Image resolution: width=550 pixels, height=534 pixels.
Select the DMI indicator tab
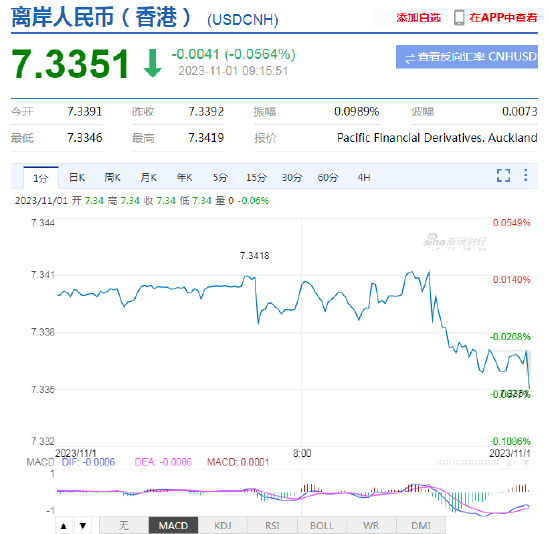tap(421, 525)
